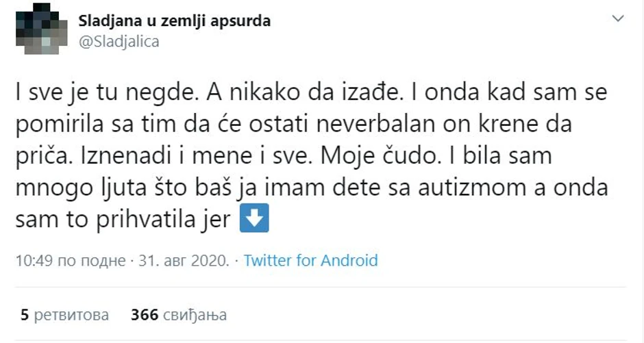Image resolution: width=644 pixels, height=343 pixels.
Task: Click the blue down-arrow emoji
Action: point(256,220)
